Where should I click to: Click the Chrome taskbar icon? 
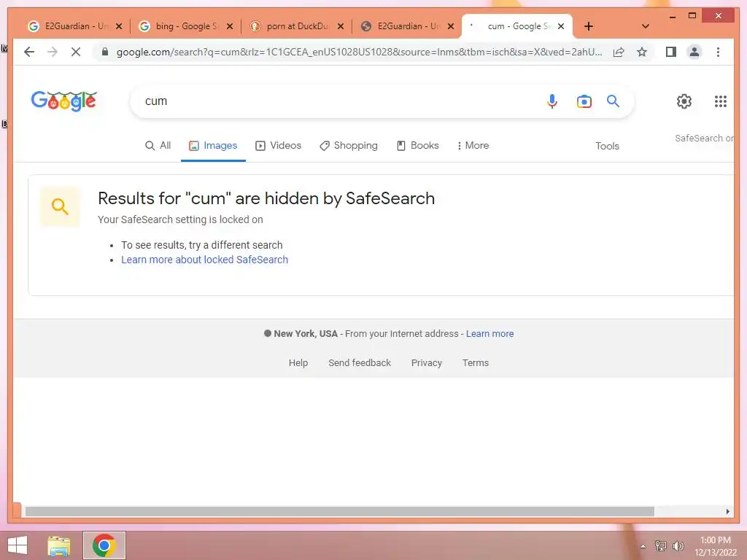tap(104, 545)
